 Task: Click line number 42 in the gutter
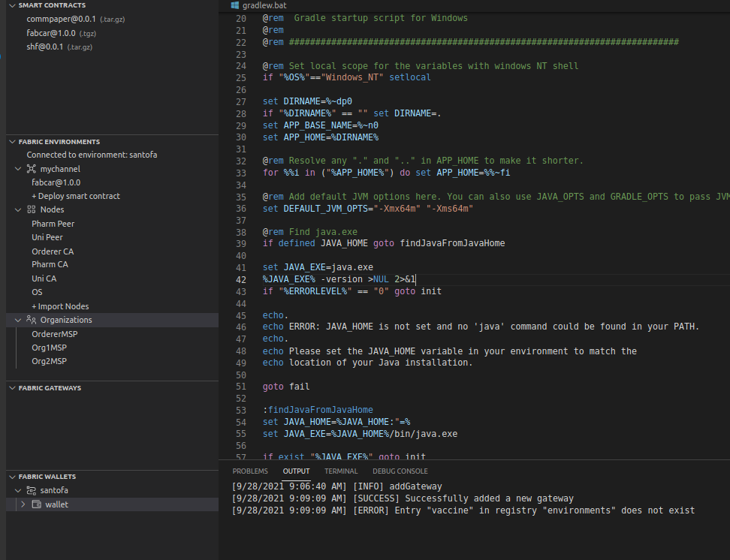pos(240,279)
